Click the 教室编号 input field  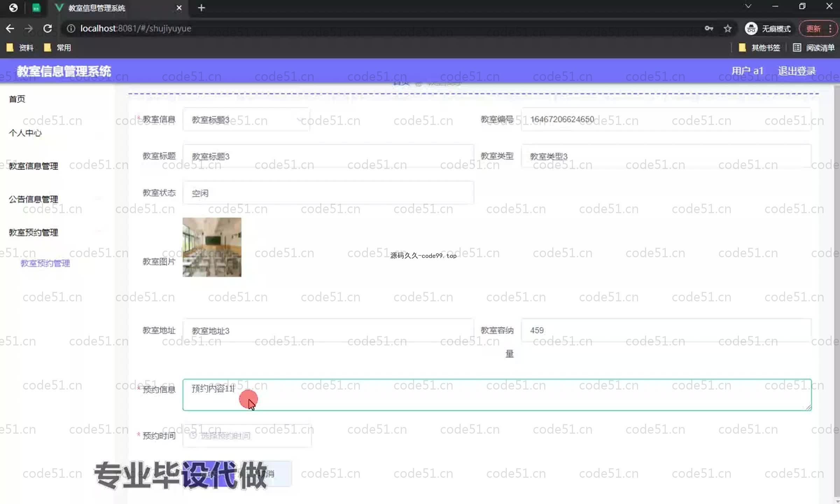(666, 119)
